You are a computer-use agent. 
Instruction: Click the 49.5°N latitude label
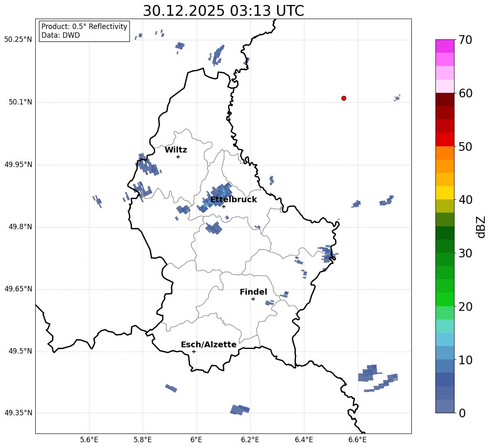click(20, 351)
